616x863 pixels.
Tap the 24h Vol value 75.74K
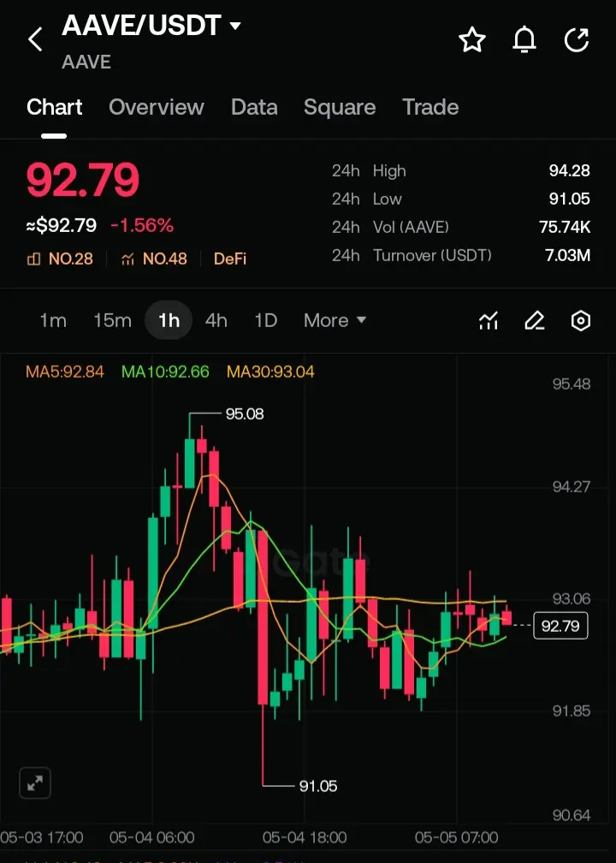click(565, 227)
